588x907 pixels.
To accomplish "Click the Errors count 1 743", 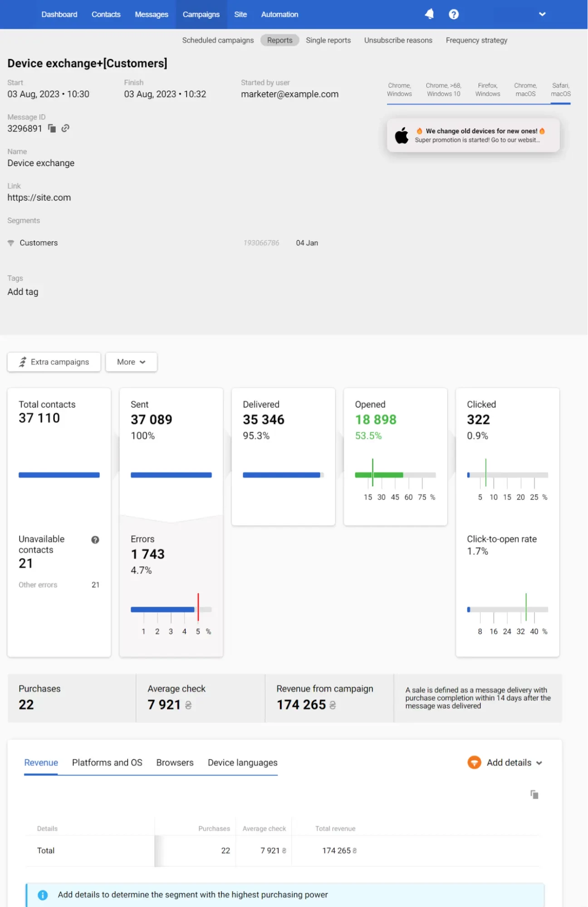I will pyautogui.click(x=147, y=554).
